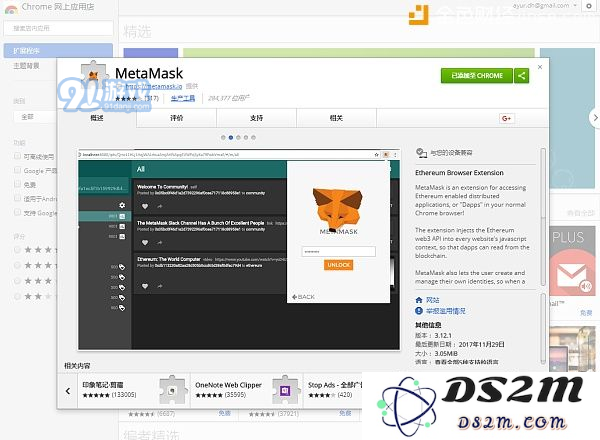Open the metamask.io link
The image size is (600, 440).
click(154, 86)
